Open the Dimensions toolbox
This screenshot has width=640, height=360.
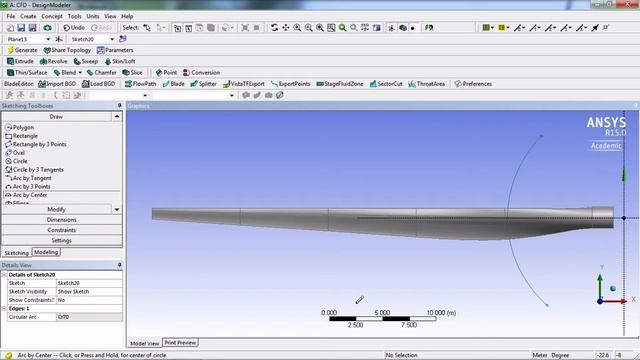(x=62, y=220)
